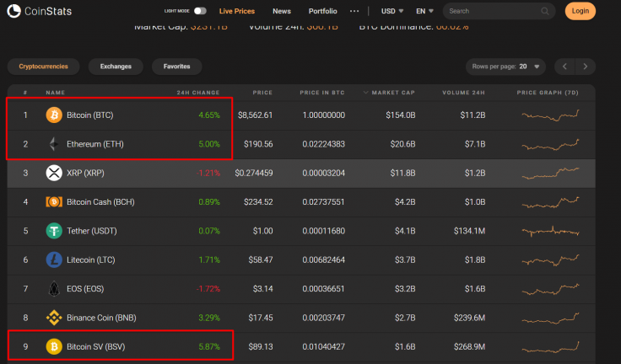Image resolution: width=621 pixels, height=364 pixels.
Task: View Ethereum 7-day price graph
Action: pyautogui.click(x=550, y=144)
